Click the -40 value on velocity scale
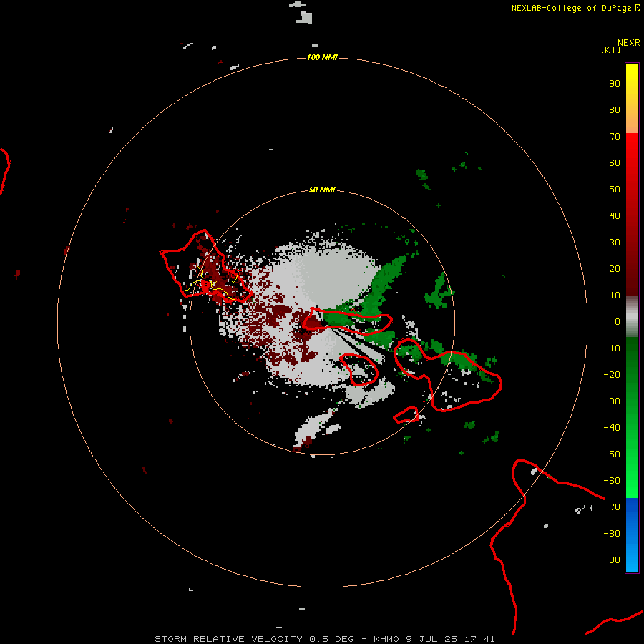644x644 pixels. tap(612, 428)
